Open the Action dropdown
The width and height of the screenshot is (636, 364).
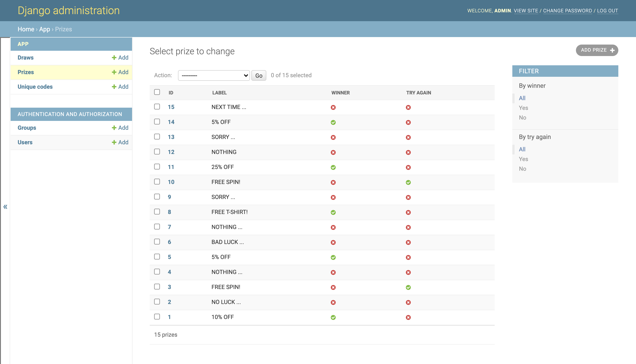[214, 75]
